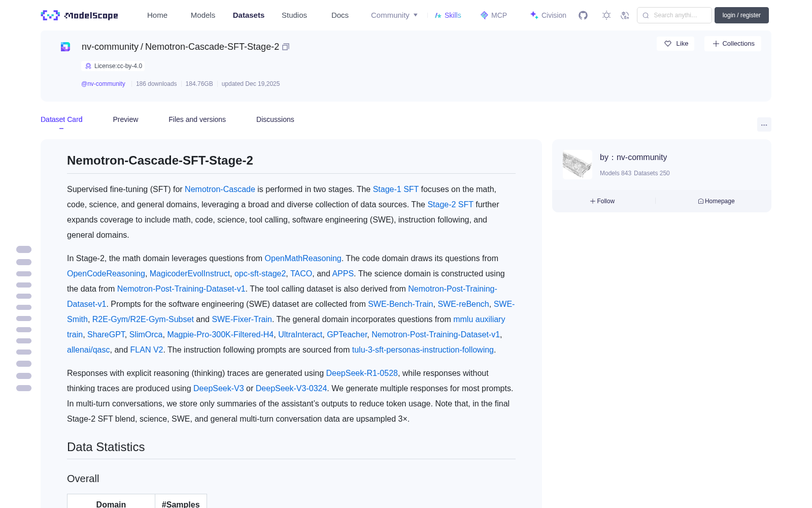Viewport: 812px width, 508px height.
Task: Click the Search anything input field
Action: [x=674, y=15]
